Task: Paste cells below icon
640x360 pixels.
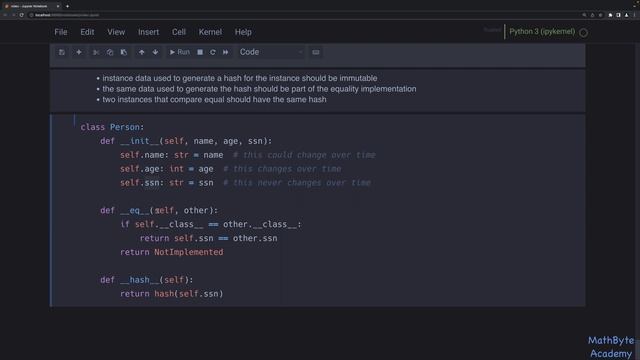Action: 124,52
